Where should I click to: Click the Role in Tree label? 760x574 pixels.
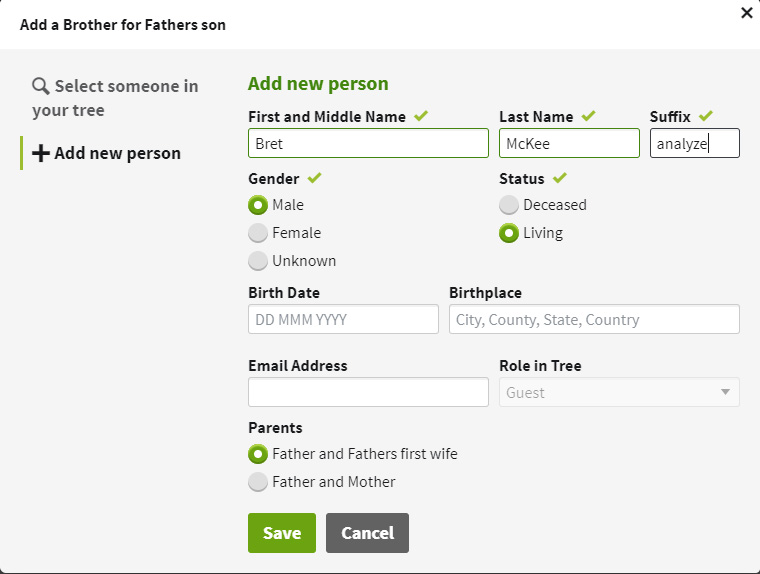[x=540, y=366]
